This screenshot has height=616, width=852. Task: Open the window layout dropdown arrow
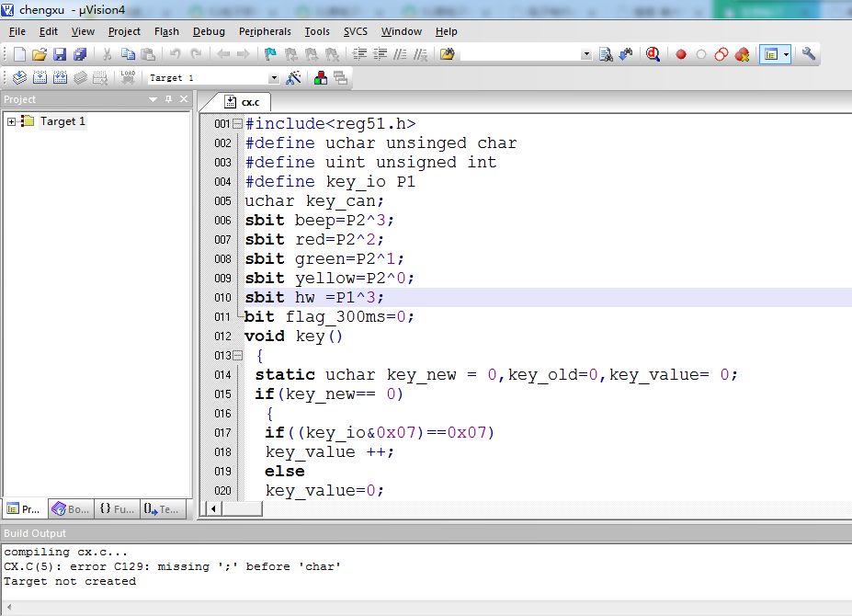click(786, 54)
